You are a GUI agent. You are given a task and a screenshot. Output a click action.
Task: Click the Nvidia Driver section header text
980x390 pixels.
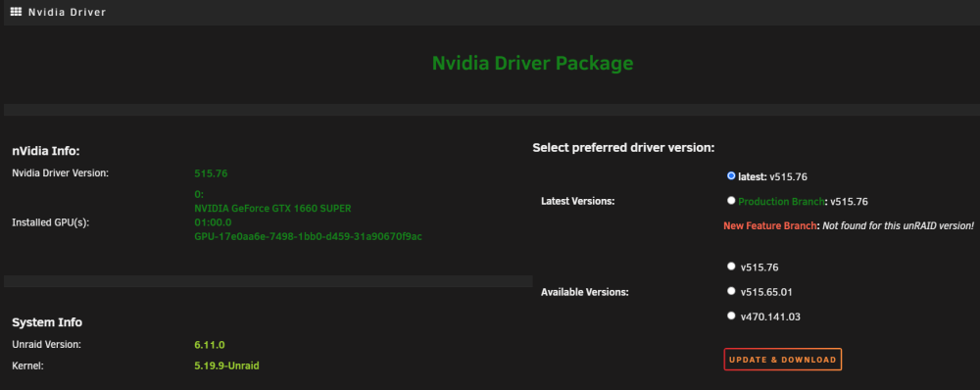(x=67, y=12)
